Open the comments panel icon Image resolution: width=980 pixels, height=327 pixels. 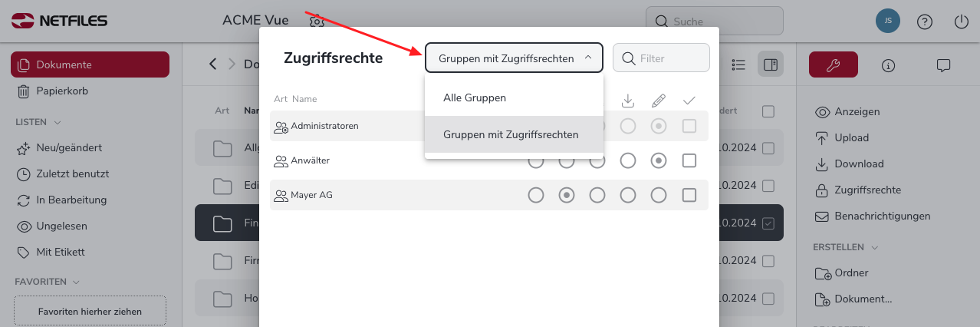point(944,65)
